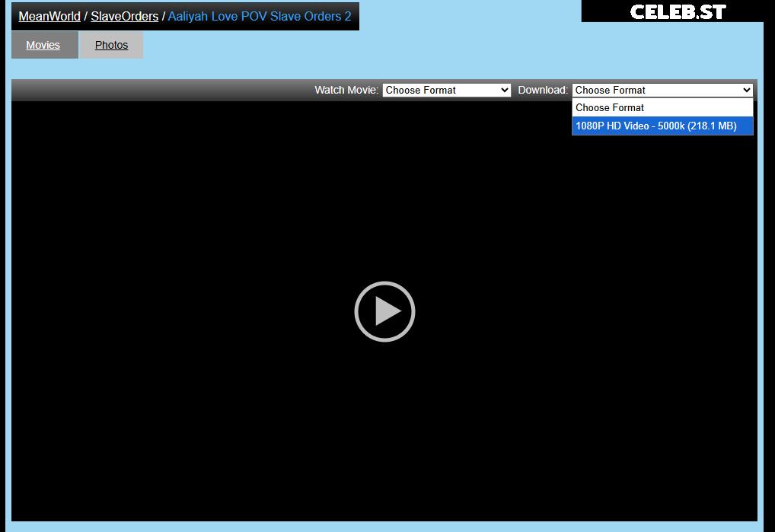Select 1080P HD Video - 5000k (218.1 MB) option

coord(662,126)
